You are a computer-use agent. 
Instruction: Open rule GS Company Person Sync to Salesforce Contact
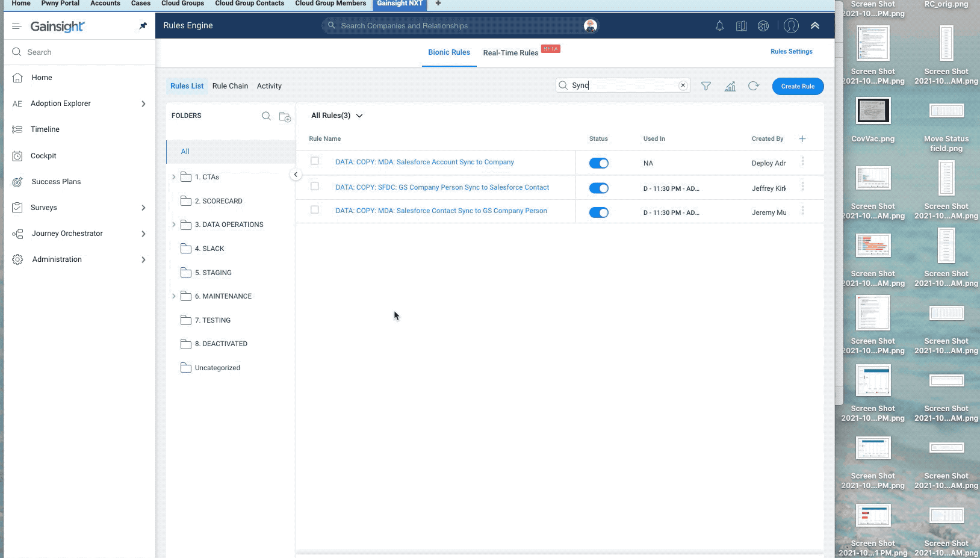(442, 187)
